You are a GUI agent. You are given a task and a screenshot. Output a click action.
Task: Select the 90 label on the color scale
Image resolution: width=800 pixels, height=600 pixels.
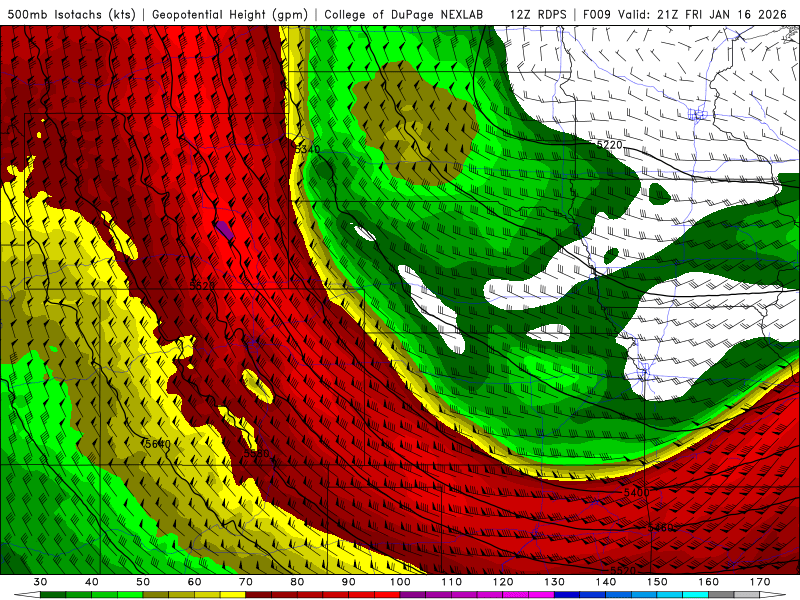tap(349, 582)
